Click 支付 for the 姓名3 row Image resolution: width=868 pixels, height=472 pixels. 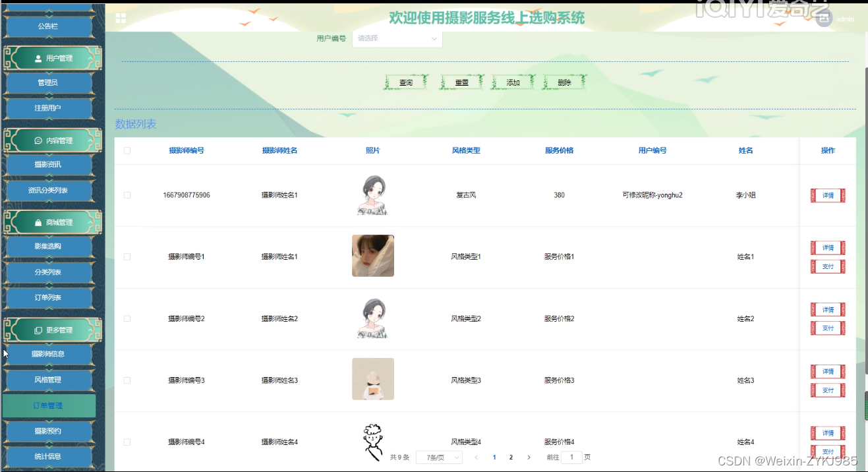tap(828, 390)
